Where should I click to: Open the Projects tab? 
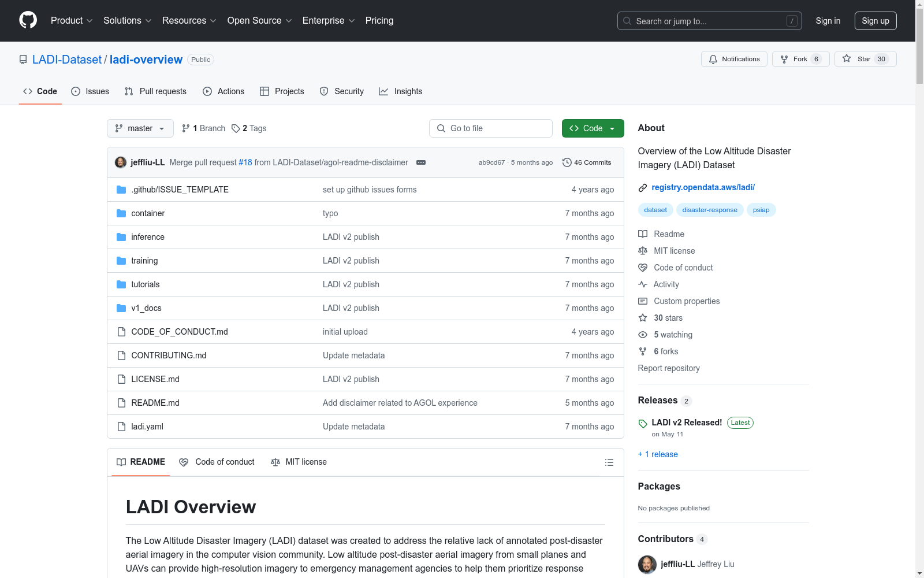282,91
